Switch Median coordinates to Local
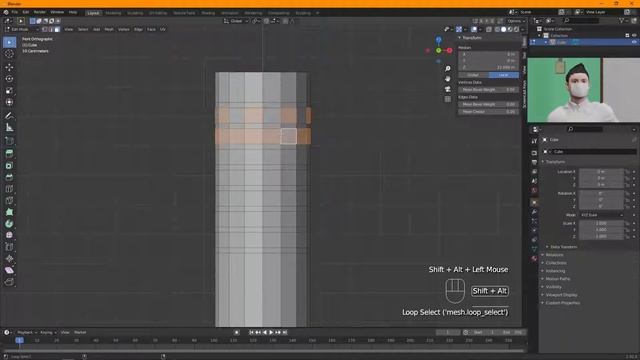Viewport: 640px width, 360px height. pyautogui.click(x=504, y=75)
